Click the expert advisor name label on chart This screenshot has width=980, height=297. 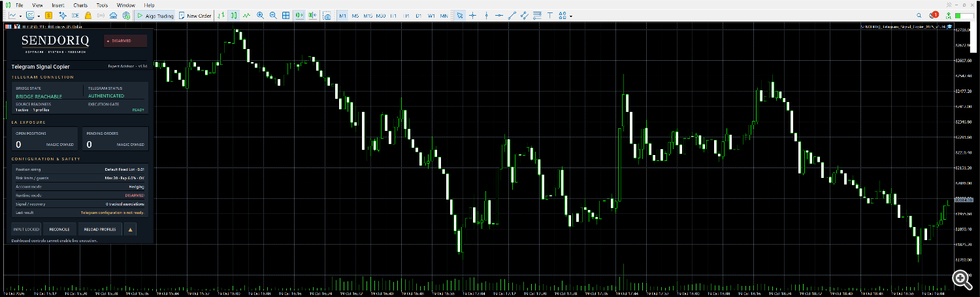(903, 27)
